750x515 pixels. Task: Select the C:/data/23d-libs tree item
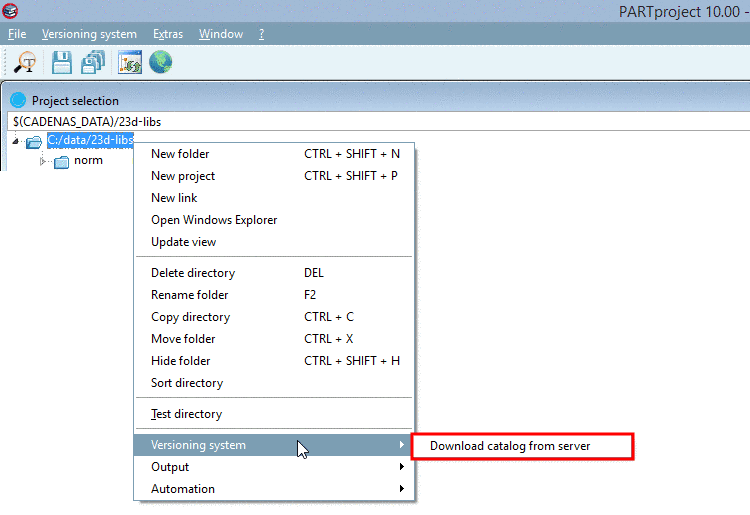[90, 140]
